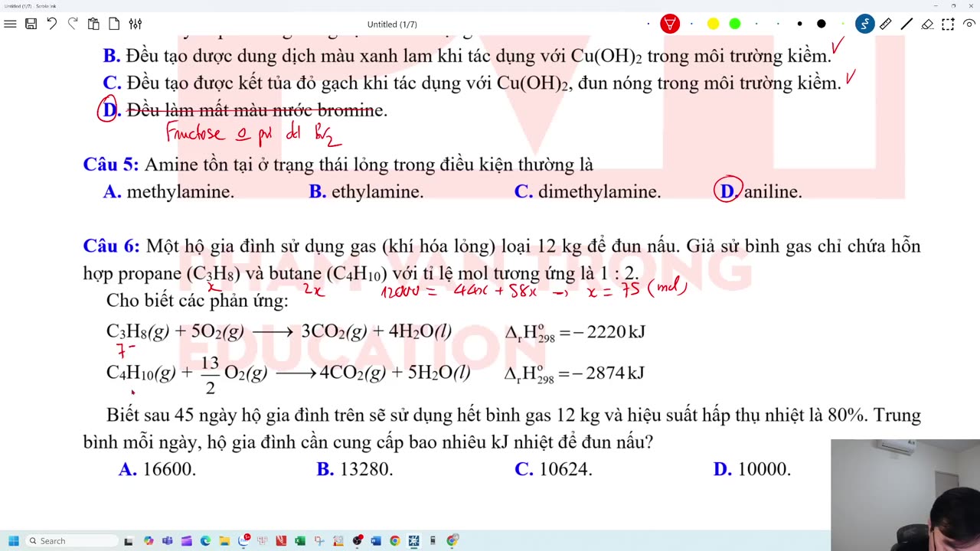Click the taskbar Search box
980x551 pixels.
click(70, 541)
